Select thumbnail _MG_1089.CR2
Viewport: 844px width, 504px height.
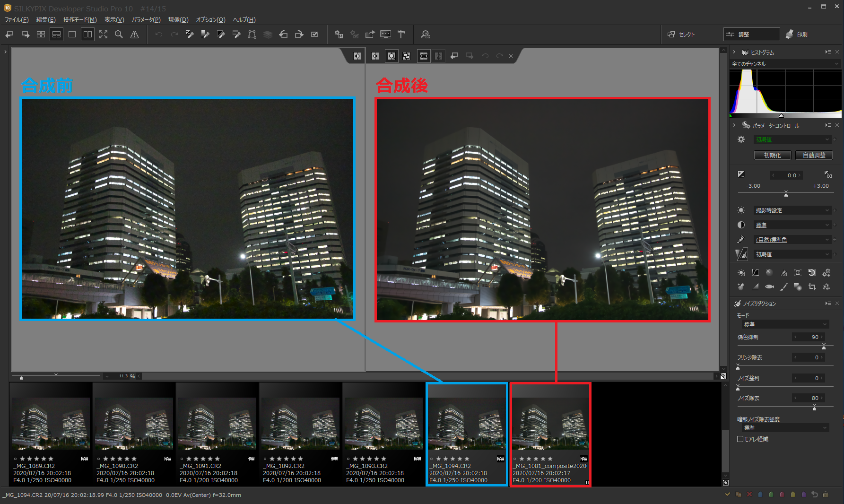coord(51,434)
